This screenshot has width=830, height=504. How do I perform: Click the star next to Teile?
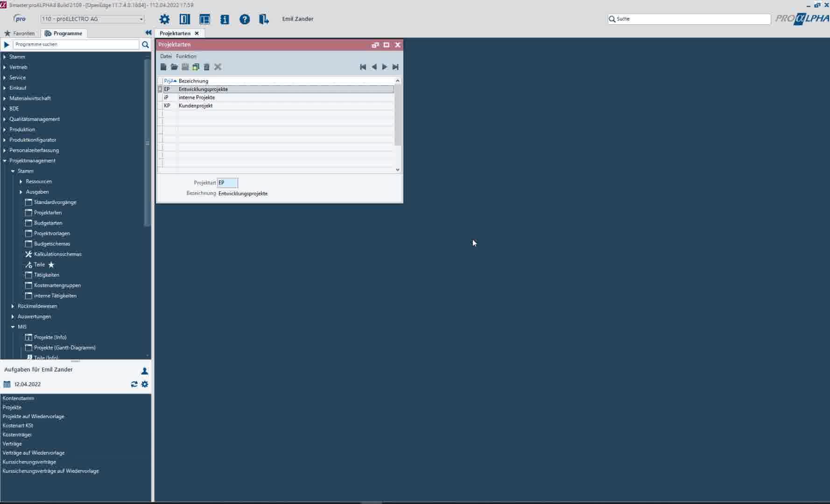click(x=51, y=265)
